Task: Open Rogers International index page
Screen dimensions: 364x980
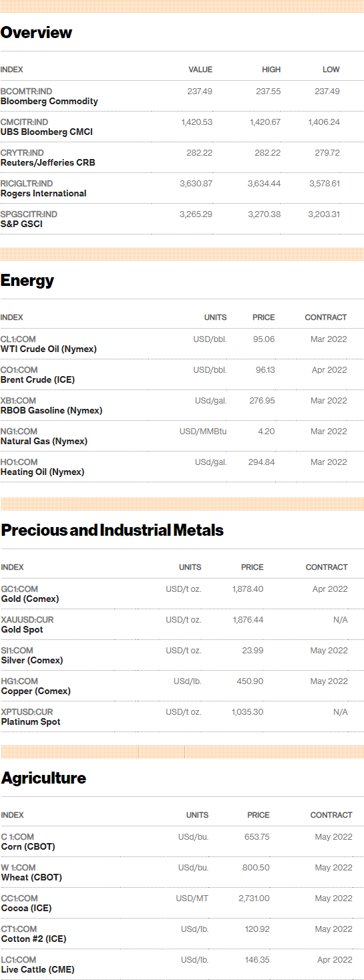Action: click(43, 194)
